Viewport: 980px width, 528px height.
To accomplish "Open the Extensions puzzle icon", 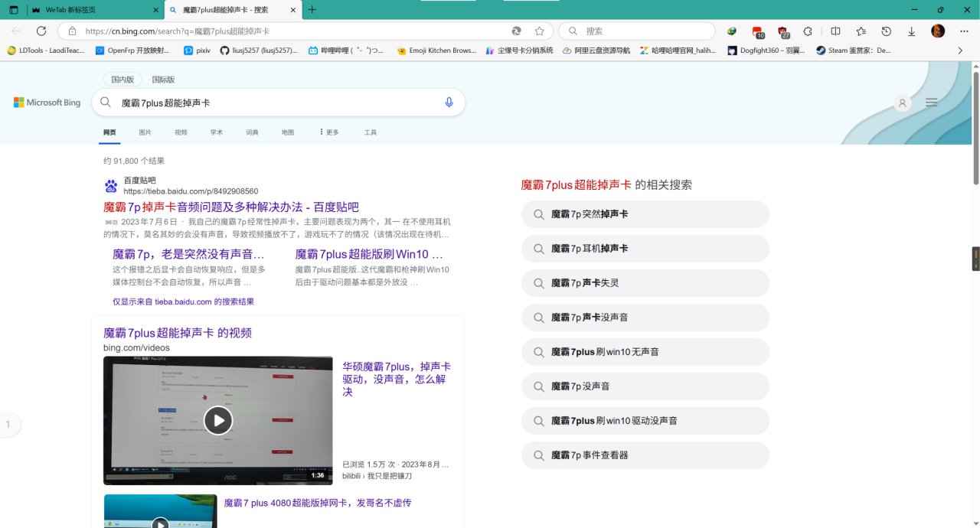I will pyautogui.click(x=808, y=31).
